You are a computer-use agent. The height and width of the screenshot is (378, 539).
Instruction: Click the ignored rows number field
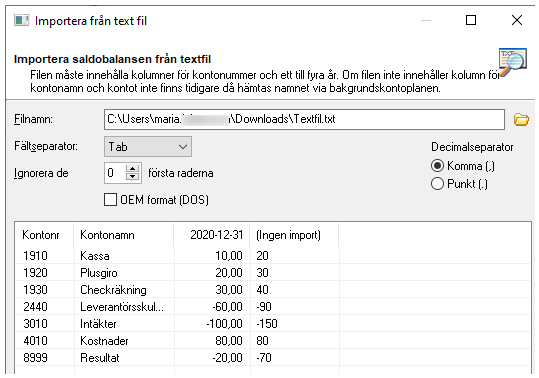[116, 173]
